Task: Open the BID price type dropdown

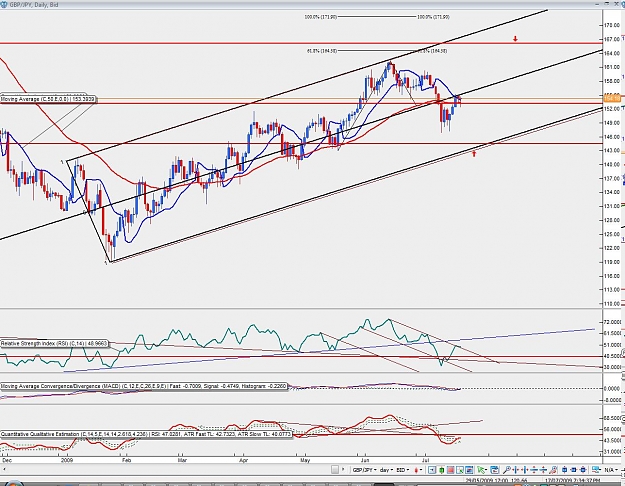Action: [x=403, y=470]
